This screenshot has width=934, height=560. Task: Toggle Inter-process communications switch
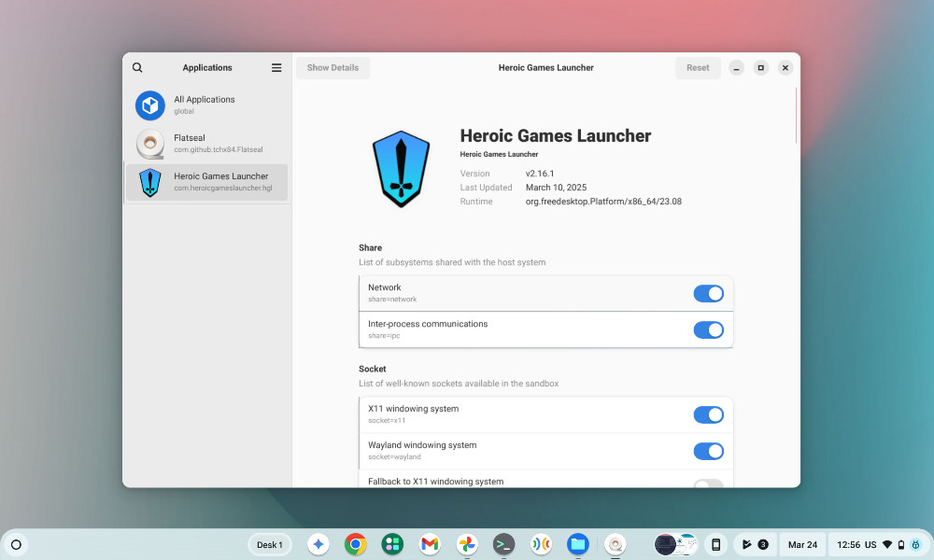pyautogui.click(x=708, y=329)
